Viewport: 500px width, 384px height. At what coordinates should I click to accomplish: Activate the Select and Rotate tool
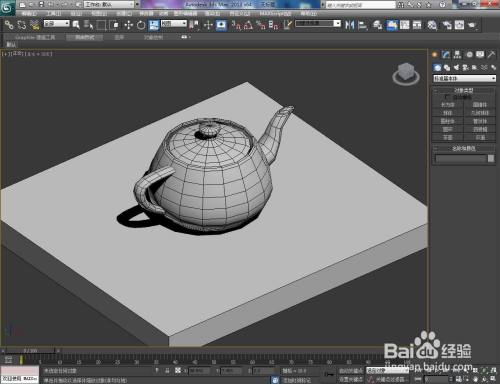tap(141, 25)
